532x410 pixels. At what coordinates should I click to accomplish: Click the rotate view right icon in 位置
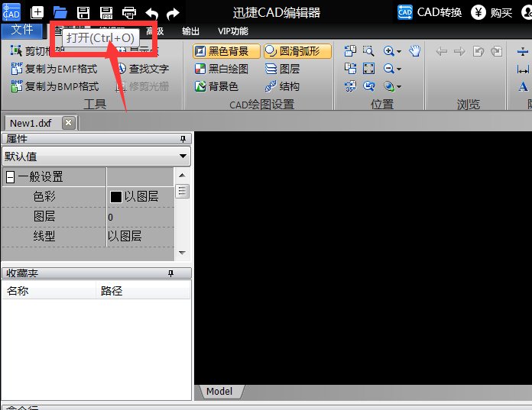[x=350, y=69]
